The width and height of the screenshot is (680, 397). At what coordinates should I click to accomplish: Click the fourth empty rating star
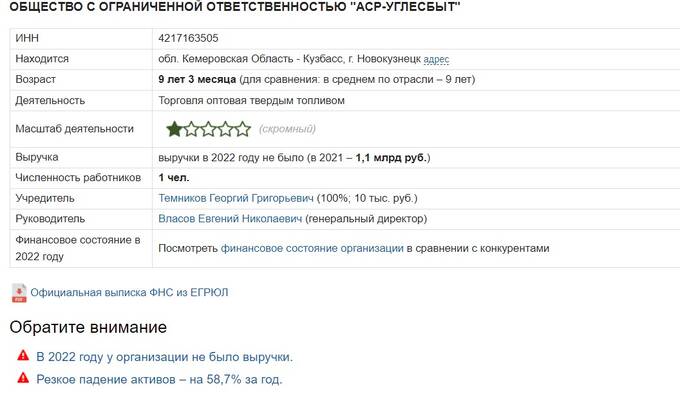[x=226, y=129]
